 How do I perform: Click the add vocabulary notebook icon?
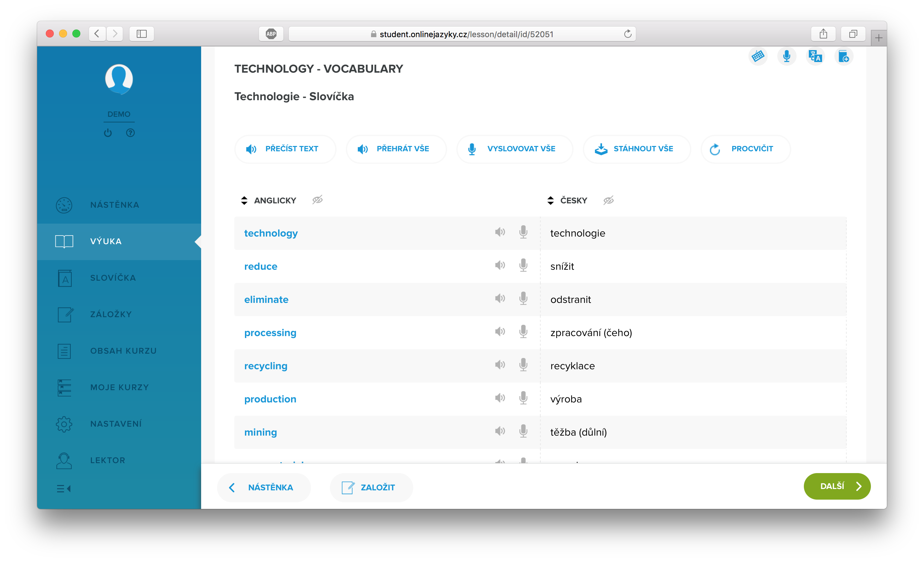point(843,56)
